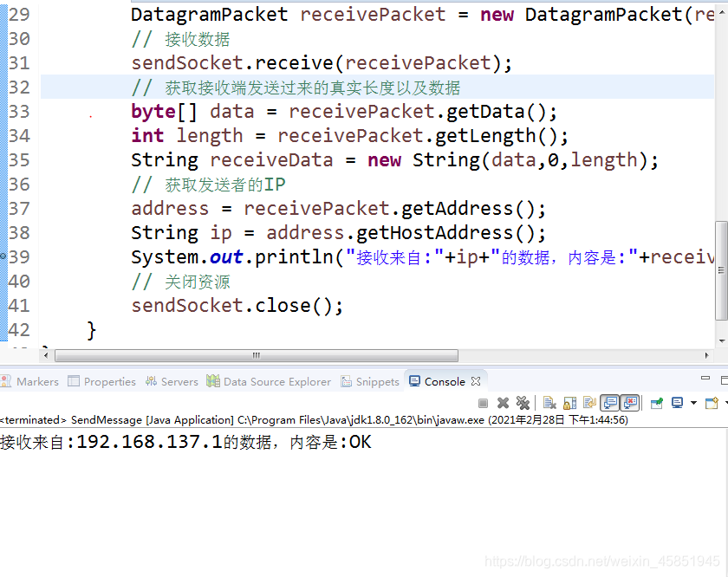Screen dimensions: 728x577
Task: Click the closing brace on line 42
Action: pyautogui.click(x=92, y=330)
